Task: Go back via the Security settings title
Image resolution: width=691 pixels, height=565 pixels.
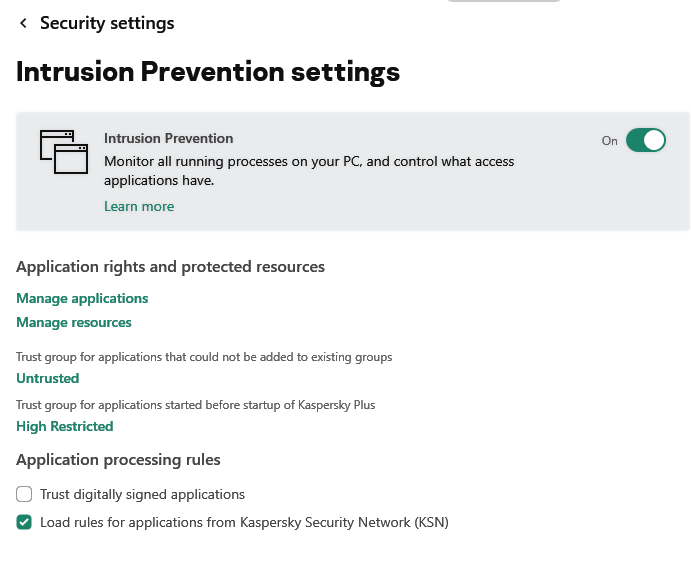Action: coord(107,23)
